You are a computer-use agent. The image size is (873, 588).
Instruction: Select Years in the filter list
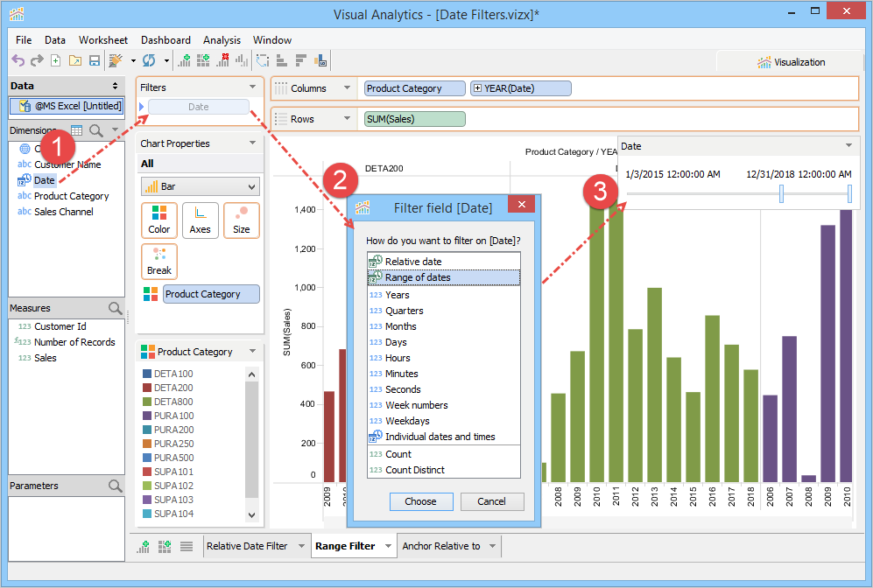(x=398, y=295)
